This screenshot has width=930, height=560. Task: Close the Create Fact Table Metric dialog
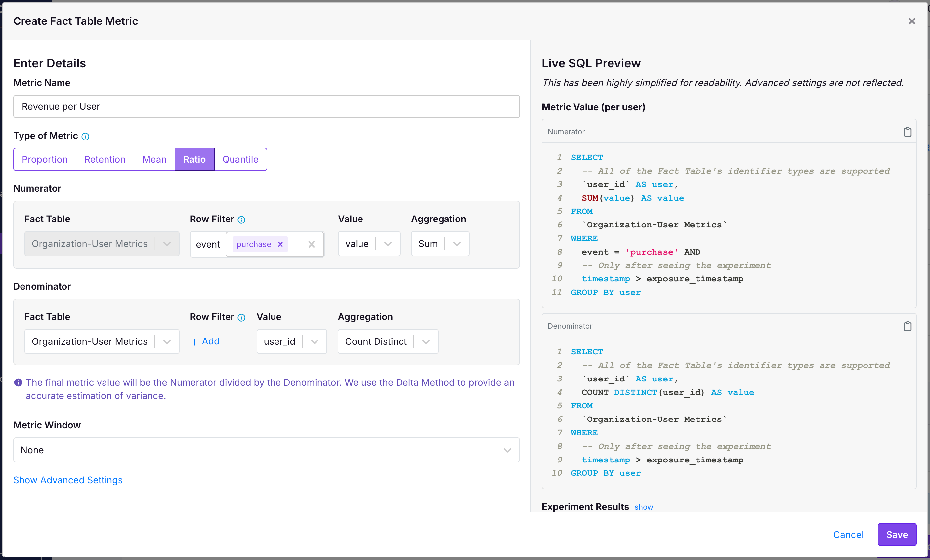coord(911,21)
